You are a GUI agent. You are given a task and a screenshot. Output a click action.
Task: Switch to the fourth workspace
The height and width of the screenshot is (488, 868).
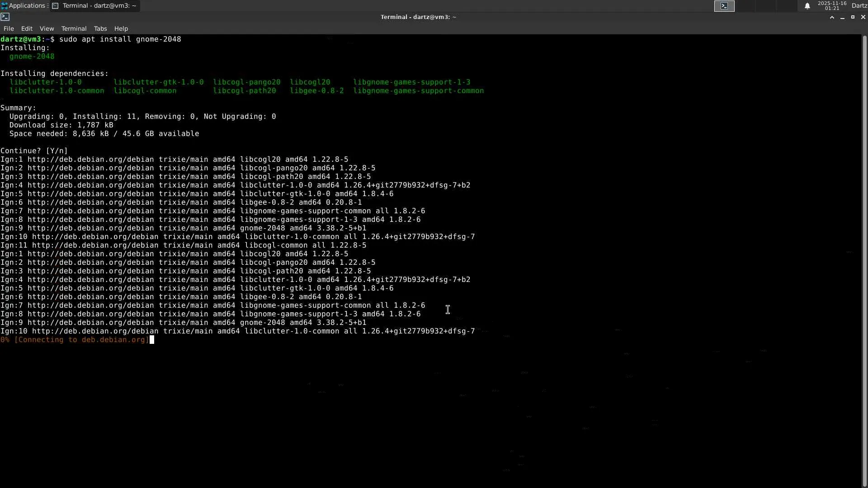click(x=787, y=6)
